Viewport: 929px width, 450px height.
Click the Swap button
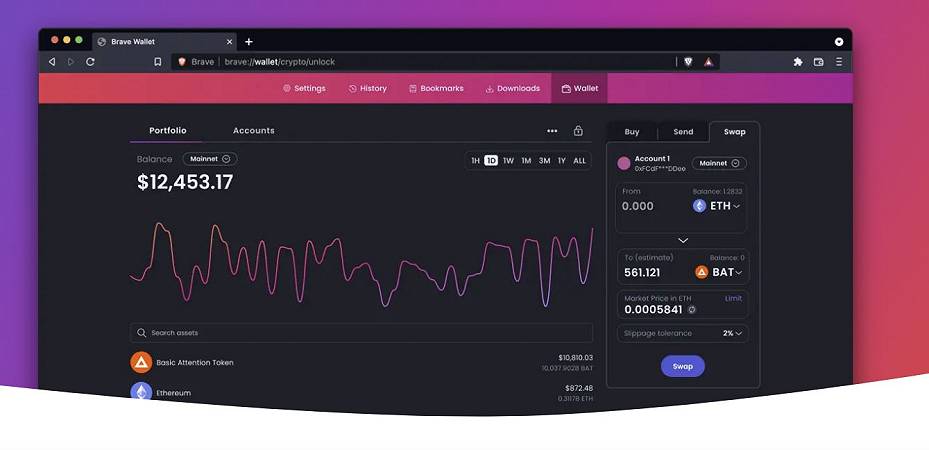pos(683,367)
